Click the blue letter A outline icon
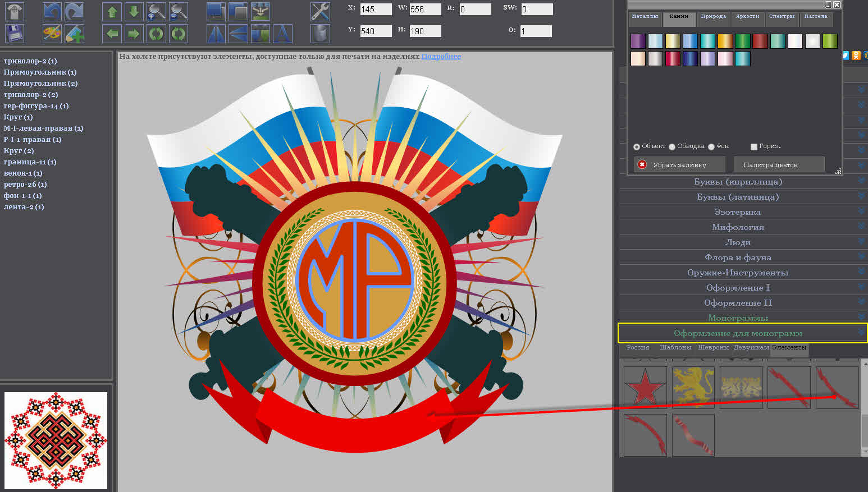This screenshot has height=492, width=868. tap(282, 34)
